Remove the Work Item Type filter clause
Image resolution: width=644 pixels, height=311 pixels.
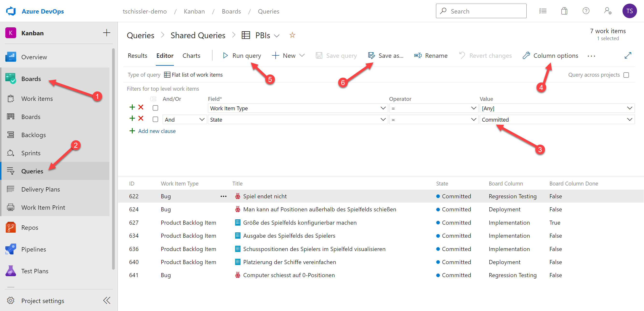click(141, 107)
